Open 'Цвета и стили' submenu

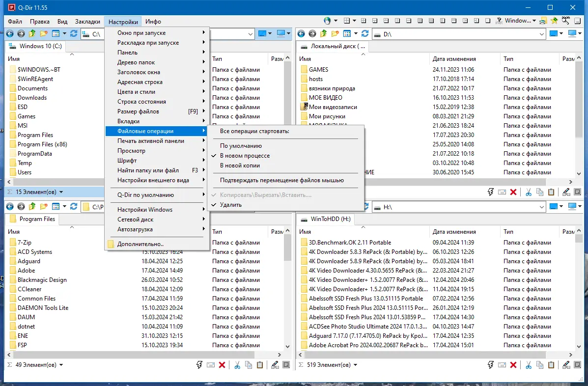[x=157, y=92]
